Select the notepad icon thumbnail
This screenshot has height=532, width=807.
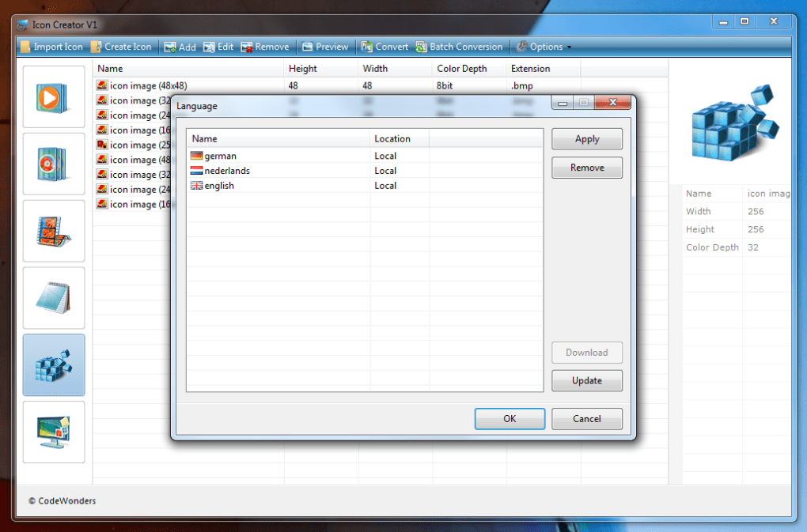(x=53, y=298)
